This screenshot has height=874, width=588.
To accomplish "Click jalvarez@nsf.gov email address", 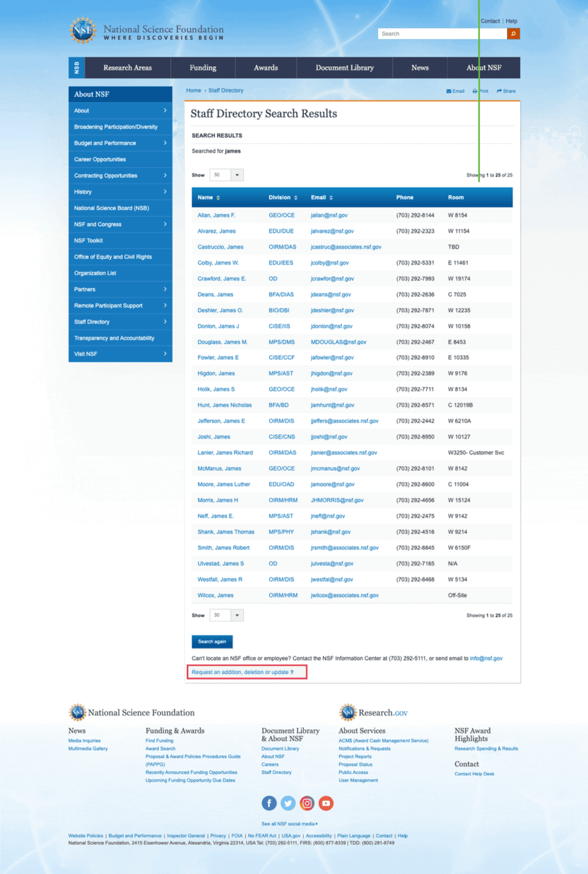I will [332, 231].
